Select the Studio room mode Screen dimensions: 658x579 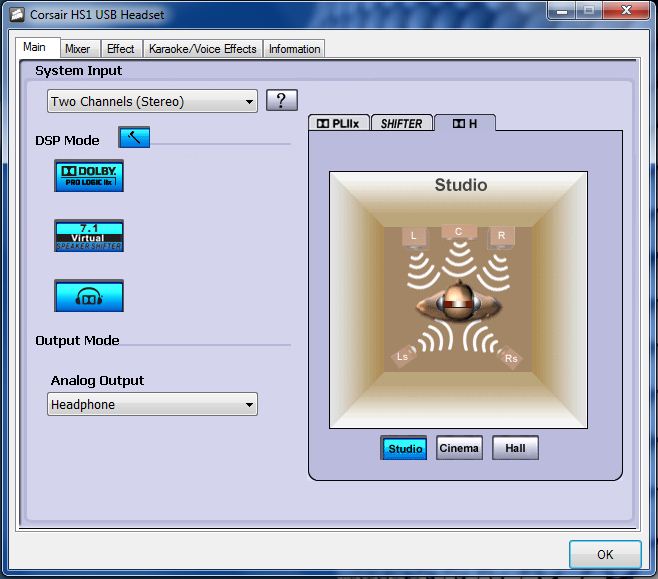[404, 448]
